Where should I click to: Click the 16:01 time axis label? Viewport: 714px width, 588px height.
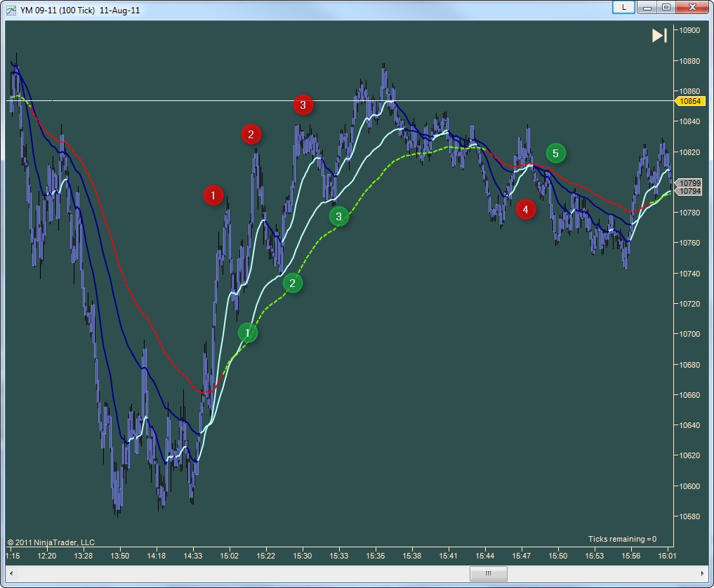(x=667, y=556)
